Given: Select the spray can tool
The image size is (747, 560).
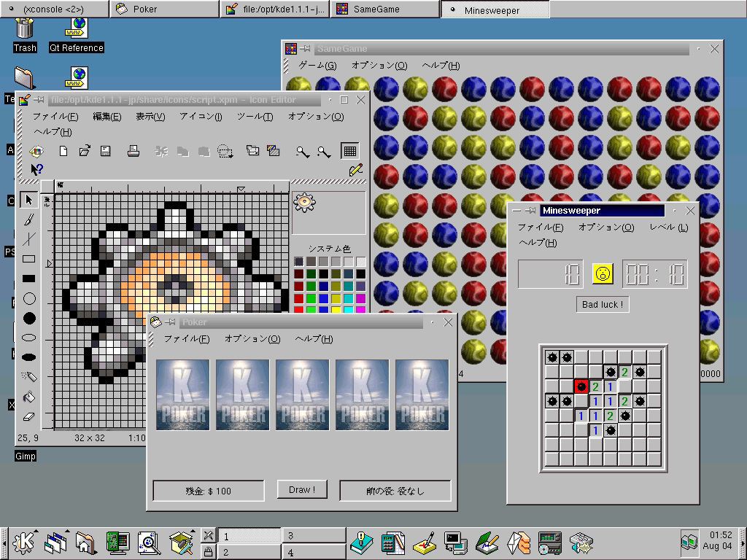Looking at the screenshot, I should click(28, 377).
